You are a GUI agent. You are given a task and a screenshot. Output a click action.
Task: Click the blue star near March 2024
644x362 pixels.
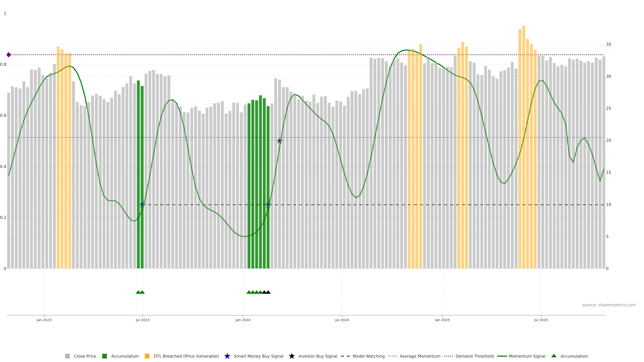tap(268, 205)
